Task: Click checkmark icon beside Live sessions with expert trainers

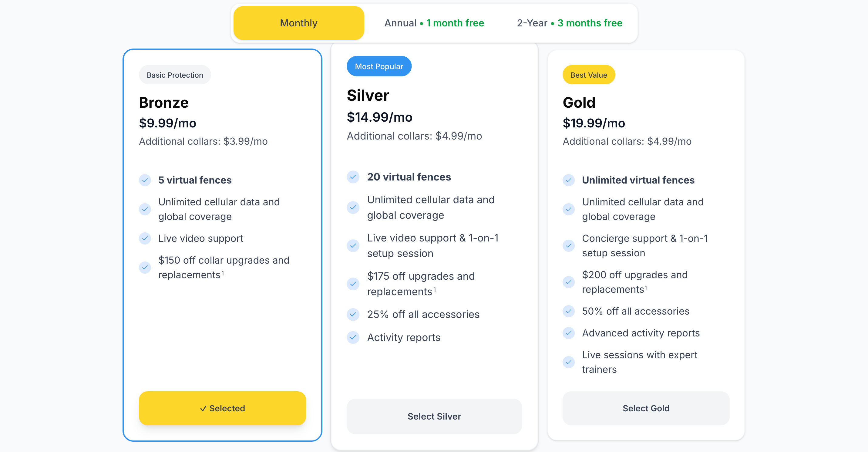Action: click(x=568, y=362)
